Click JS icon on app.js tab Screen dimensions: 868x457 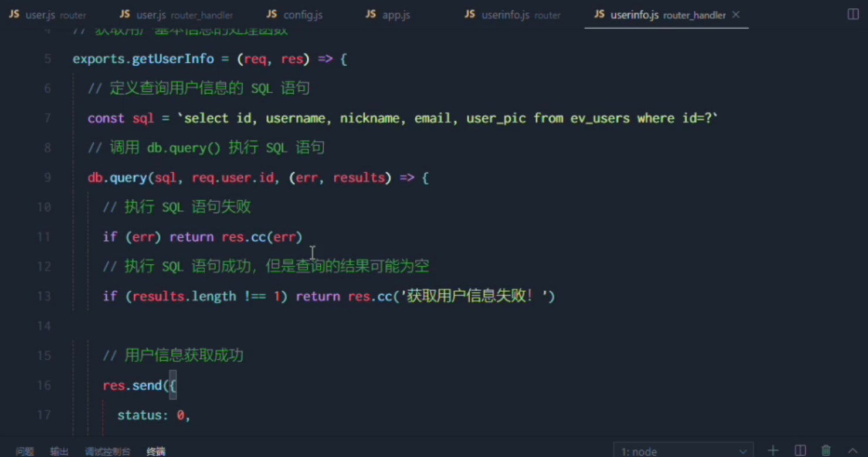(x=371, y=14)
